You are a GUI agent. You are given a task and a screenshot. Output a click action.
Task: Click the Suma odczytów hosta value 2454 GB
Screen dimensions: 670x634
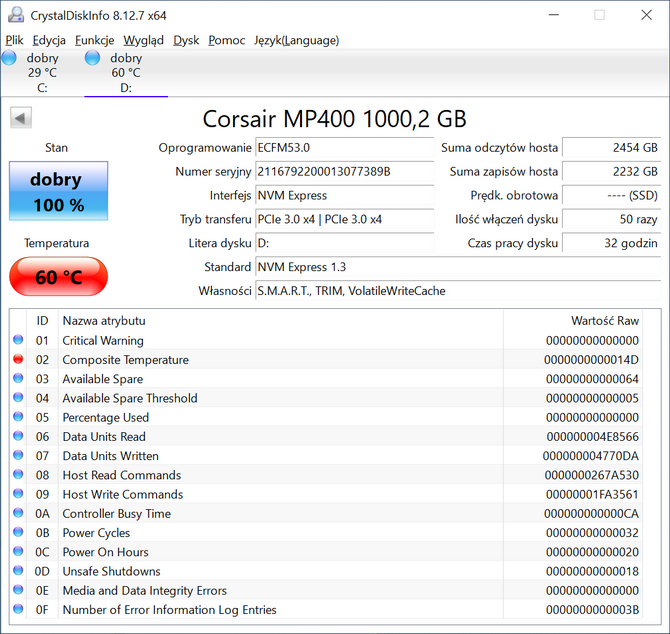click(611, 148)
